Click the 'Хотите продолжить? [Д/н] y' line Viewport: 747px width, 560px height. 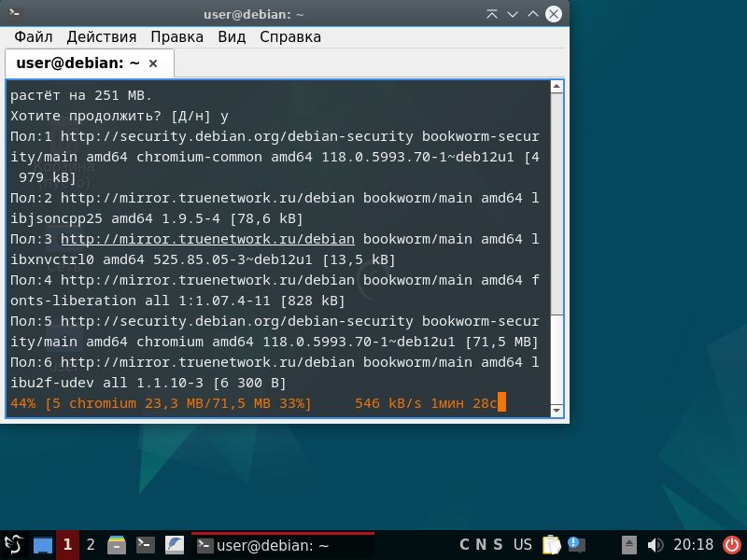tap(120, 116)
